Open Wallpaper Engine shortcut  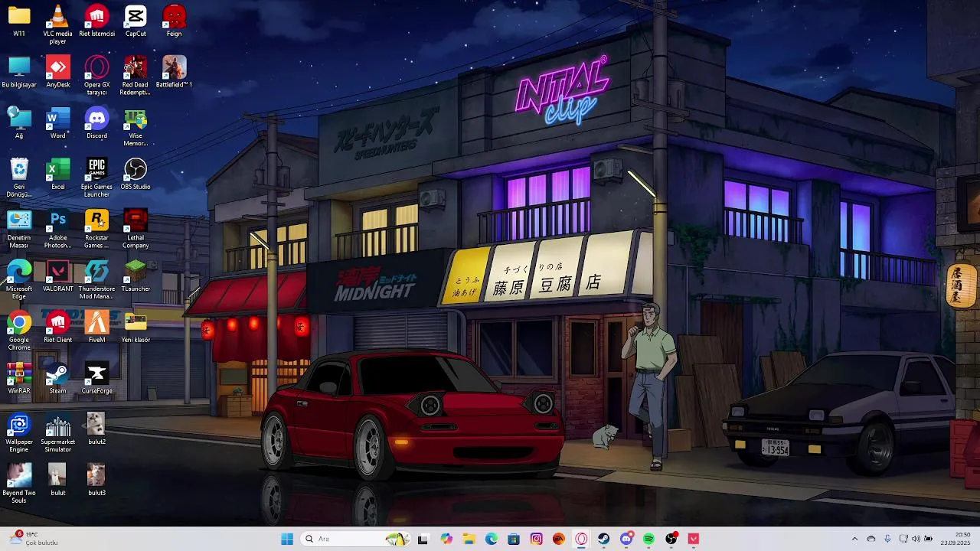point(19,432)
